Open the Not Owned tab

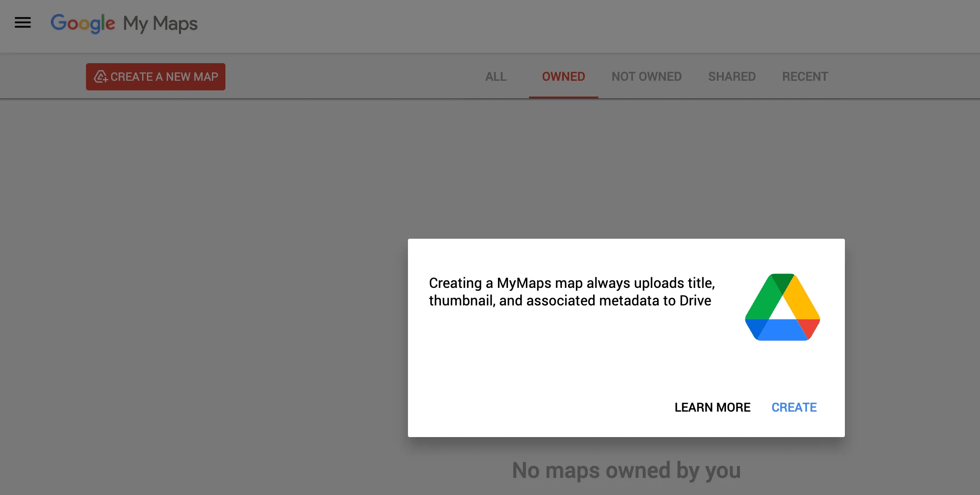coord(647,77)
